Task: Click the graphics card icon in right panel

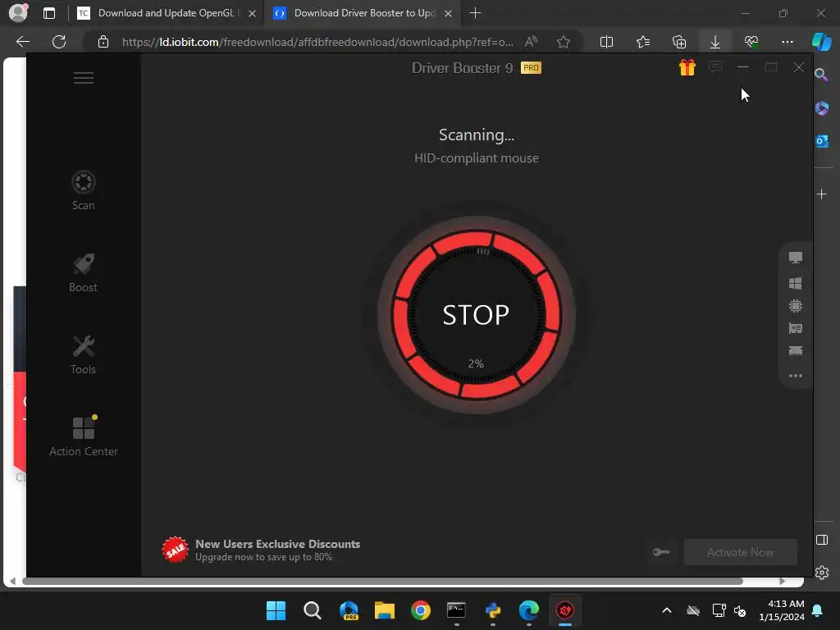Action: pos(796,328)
